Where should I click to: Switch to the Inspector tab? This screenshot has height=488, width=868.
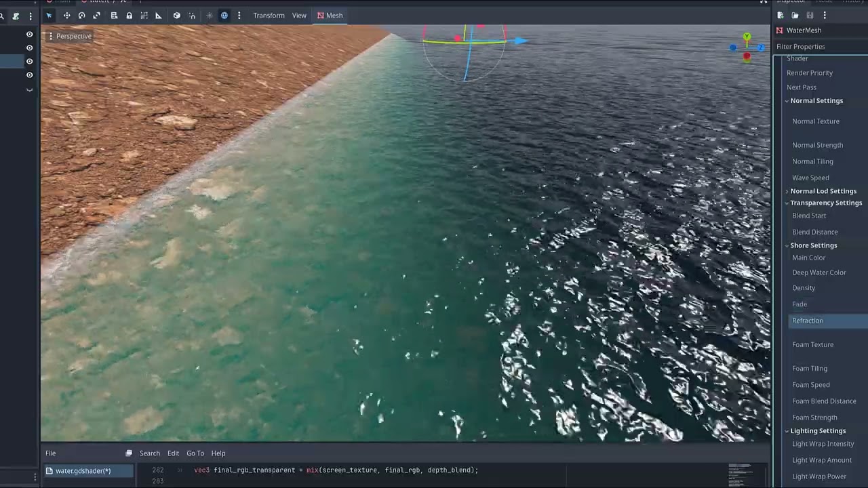pyautogui.click(x=791, y=2)
